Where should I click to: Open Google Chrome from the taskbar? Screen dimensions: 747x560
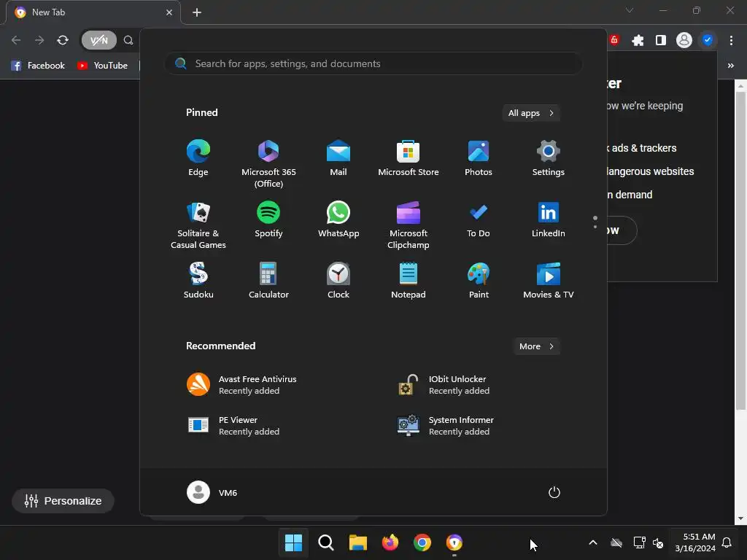(422, 542)
